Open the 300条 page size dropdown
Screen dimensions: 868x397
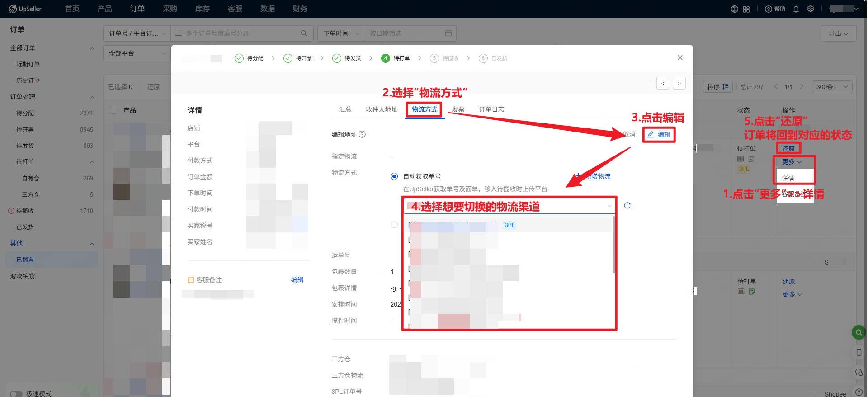tap(832, 87)
